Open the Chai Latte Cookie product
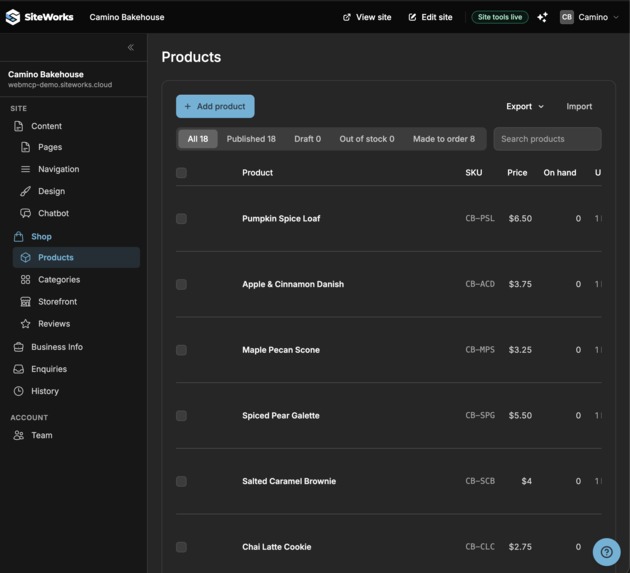This screenshot has height=573, width=630. [x=276, y=547]
